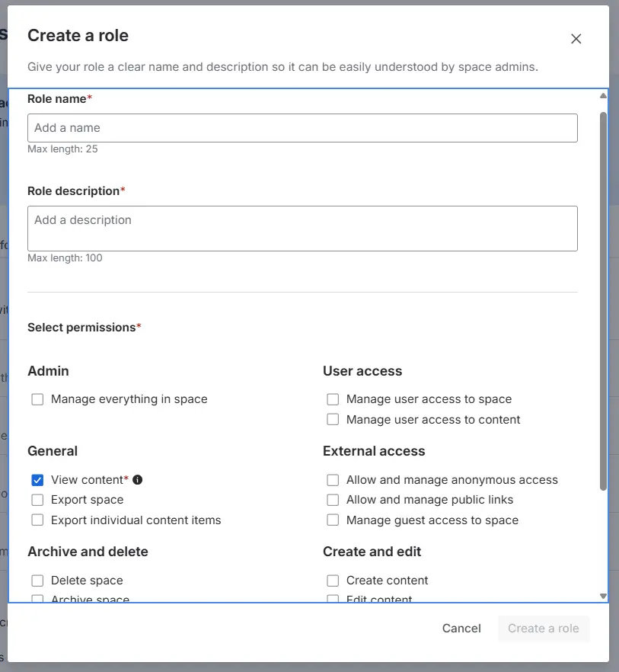Close the Create a role dialog

[x=576, y=39]
